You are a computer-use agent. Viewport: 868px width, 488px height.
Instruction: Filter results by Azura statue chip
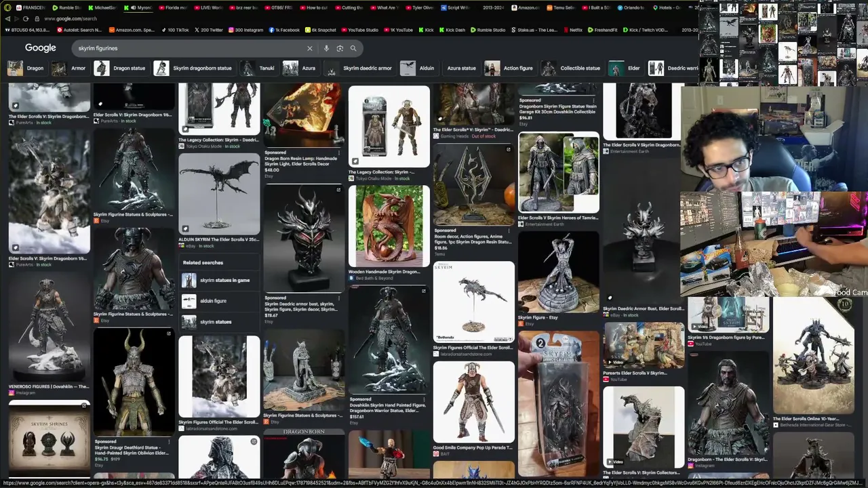460,68
